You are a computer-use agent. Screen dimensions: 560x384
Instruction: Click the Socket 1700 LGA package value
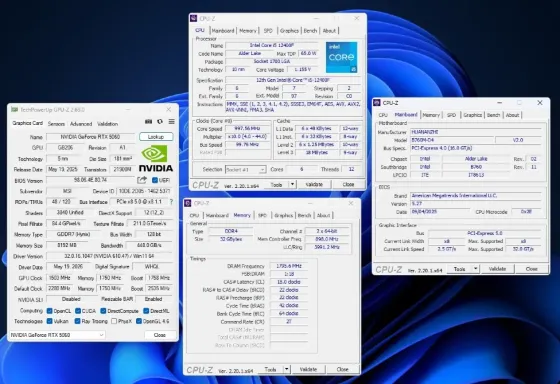pyautogui.click(x=272, y=61)
